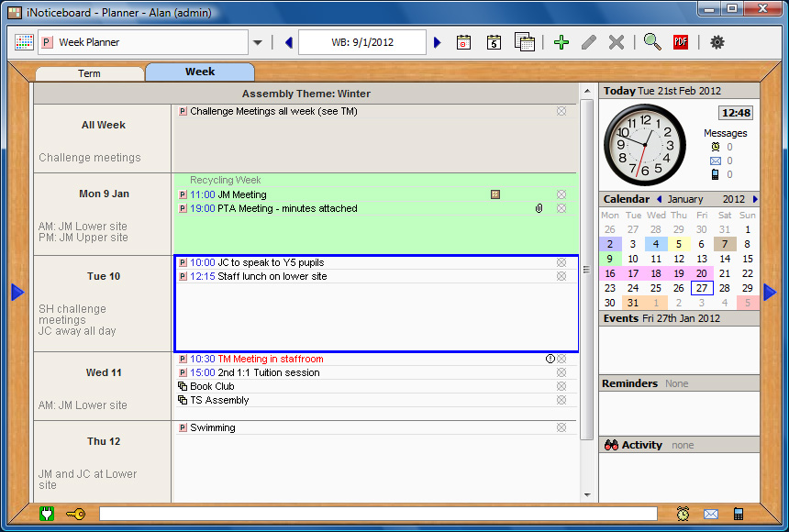Switch to the Term tab
The width and height of the screenshot is (789, 532).
pyautogui.click(x=89, y=73)
